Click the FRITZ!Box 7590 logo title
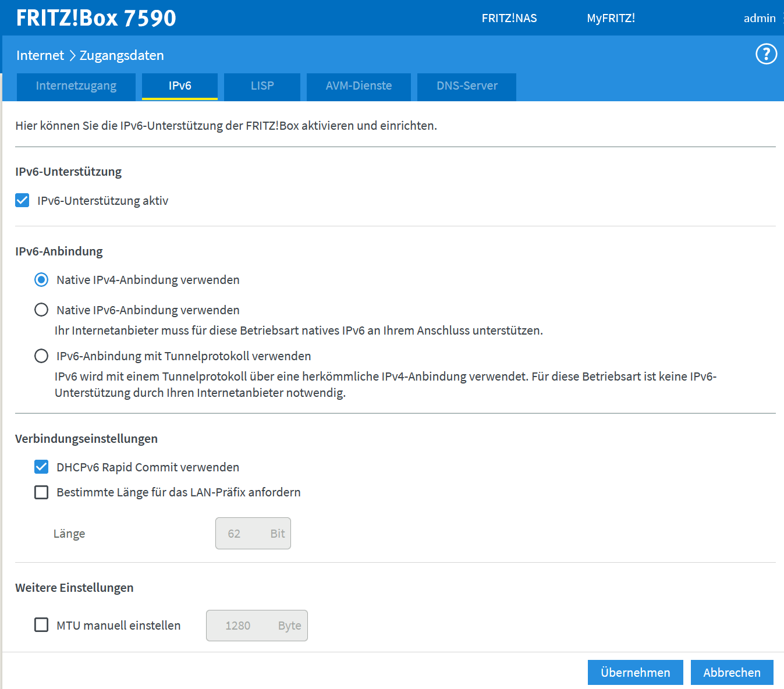 pos(96,18)
